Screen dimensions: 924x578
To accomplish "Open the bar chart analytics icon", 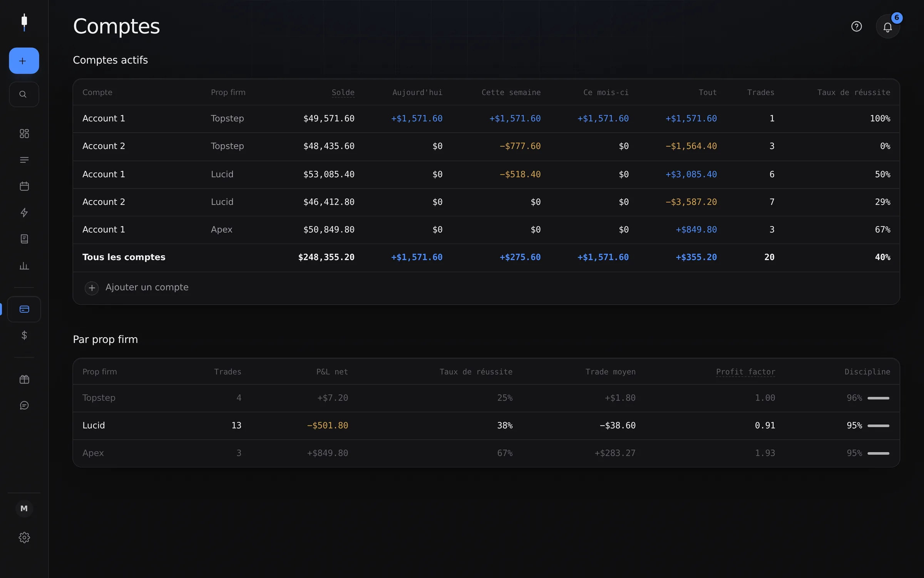I will [x=24, y=265].
